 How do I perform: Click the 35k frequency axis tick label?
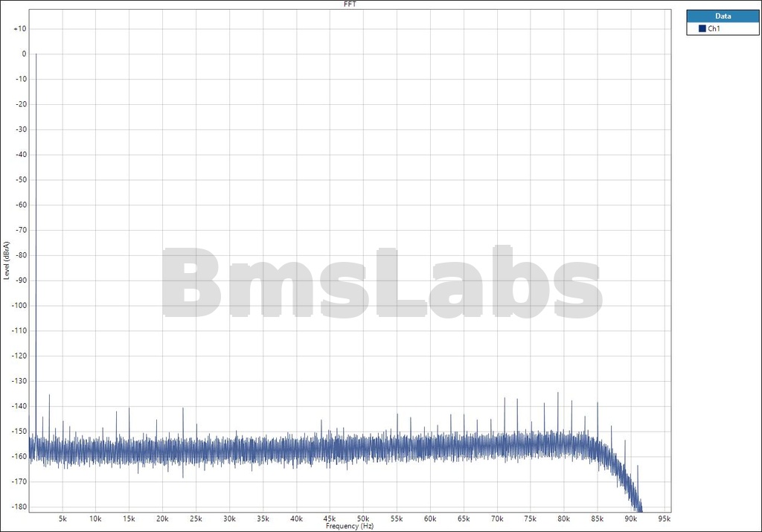tap(263, 519)
